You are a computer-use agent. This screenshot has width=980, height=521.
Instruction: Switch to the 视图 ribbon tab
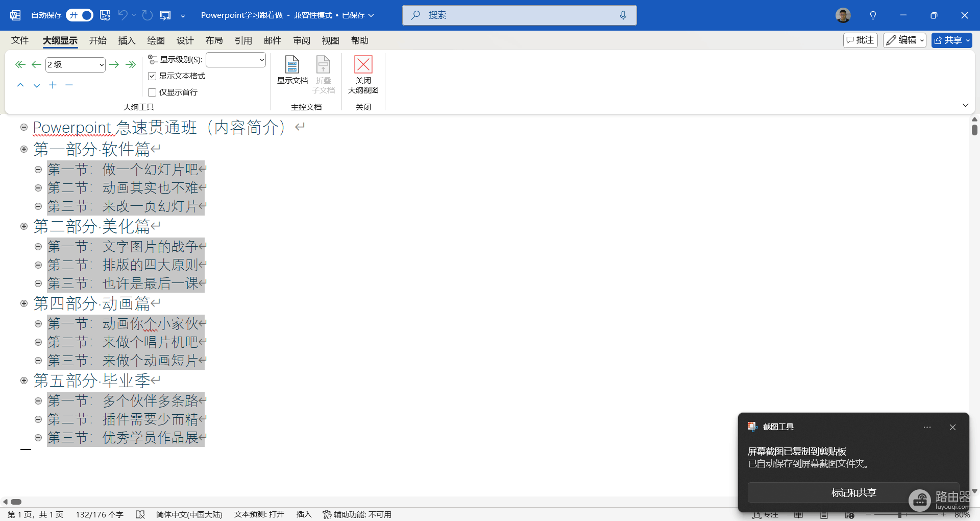point(330,40)
